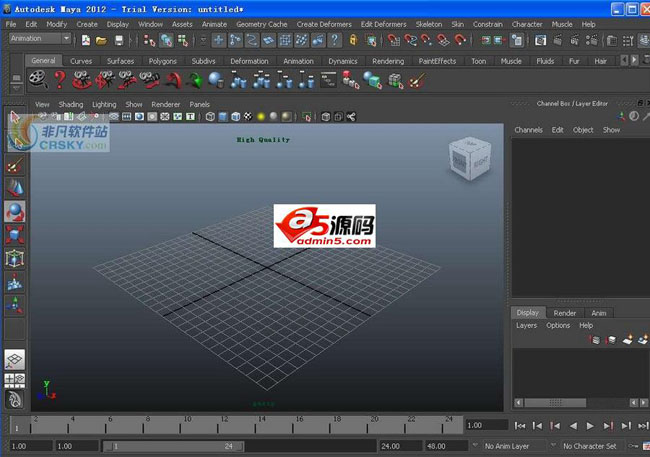
Task: Toggle resolution gate in the viewport toolbar
Action: point(139,117)
